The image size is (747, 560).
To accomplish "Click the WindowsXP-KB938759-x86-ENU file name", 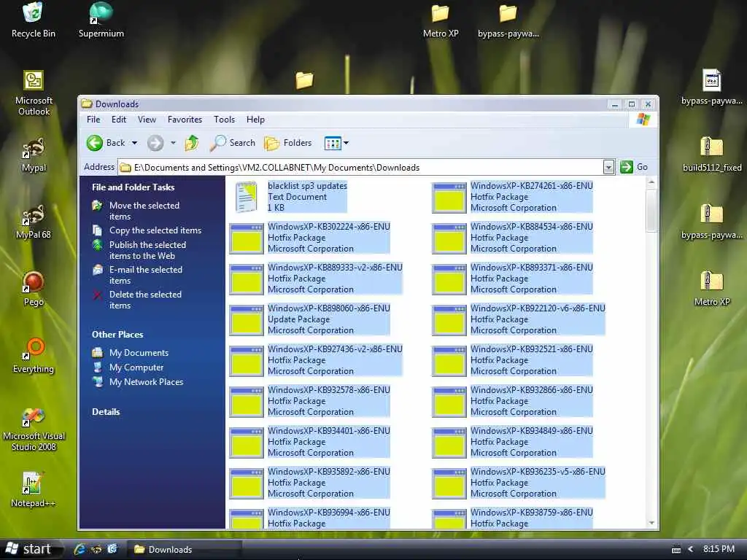I will [532, 513].
